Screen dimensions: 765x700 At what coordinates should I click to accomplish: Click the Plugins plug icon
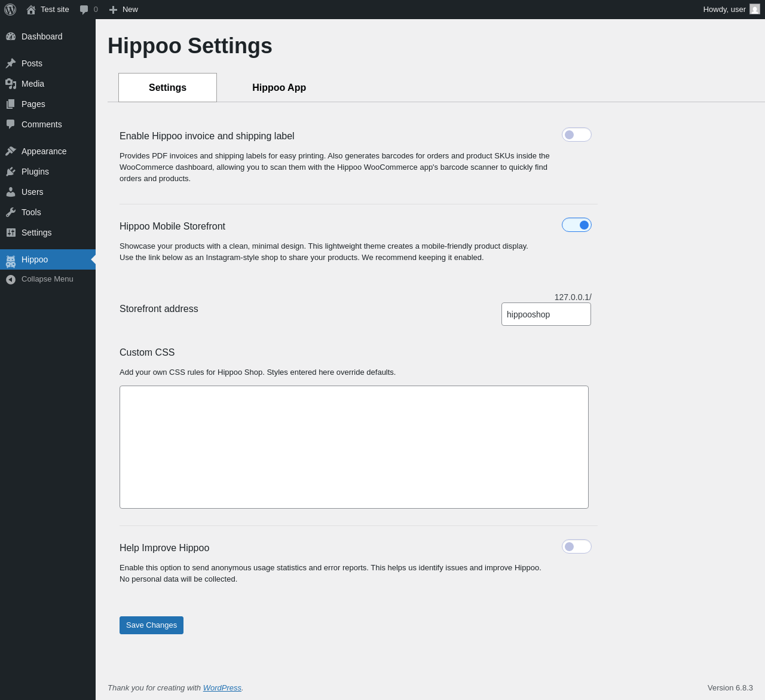pyautogui.click(x=11, y=172)
